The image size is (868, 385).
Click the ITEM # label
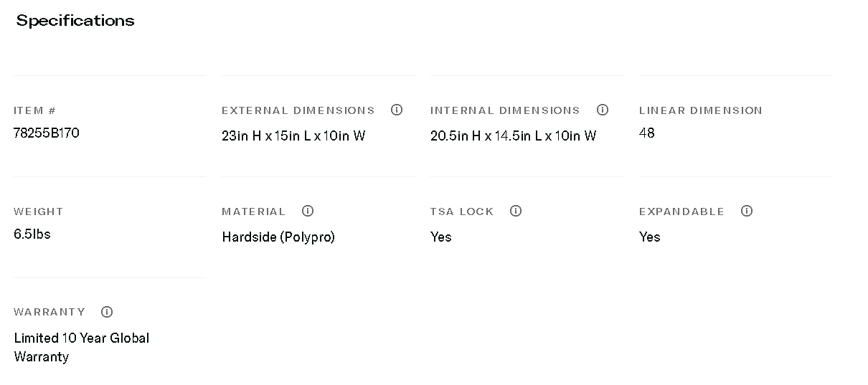point(34,110)
